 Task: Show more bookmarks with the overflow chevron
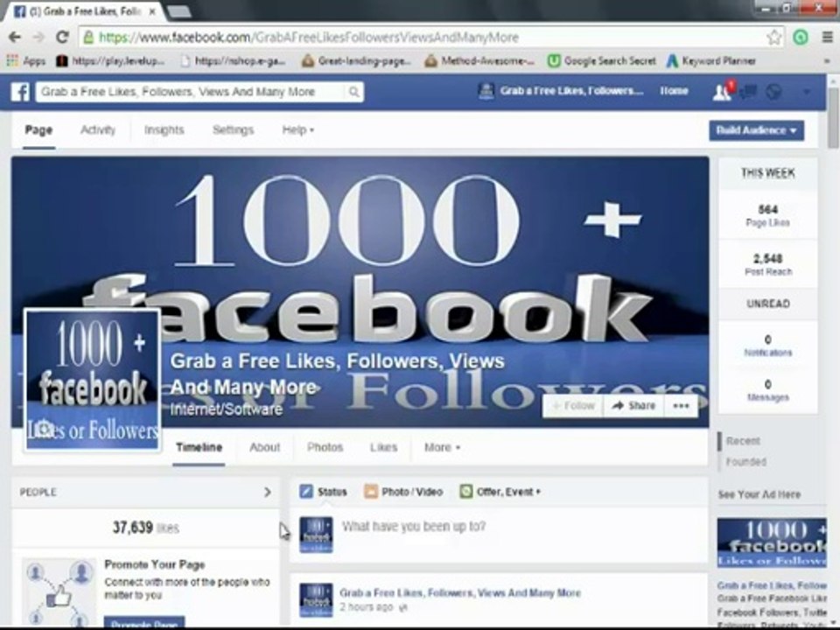(827, 61)
